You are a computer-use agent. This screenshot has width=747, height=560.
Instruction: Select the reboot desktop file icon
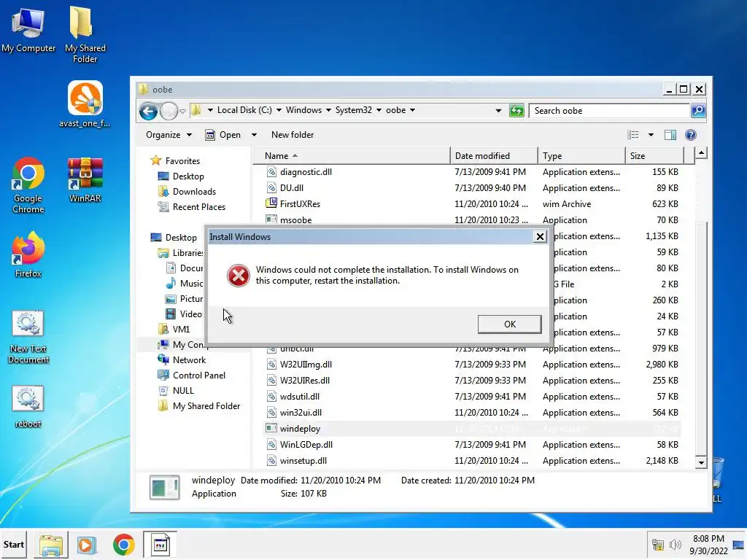(x=28, y=407)
